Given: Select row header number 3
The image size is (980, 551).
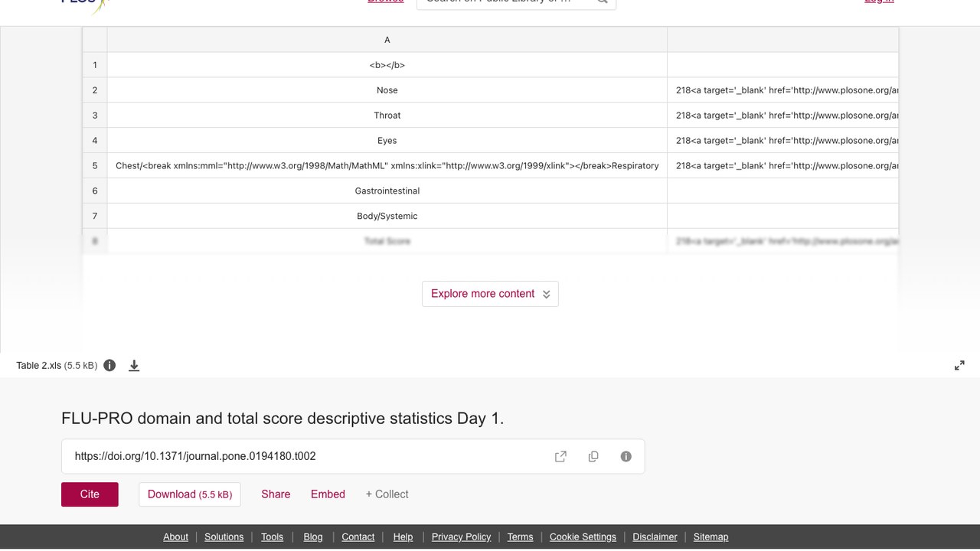Looking at the screenshot, I should click(x=95, y=116).
